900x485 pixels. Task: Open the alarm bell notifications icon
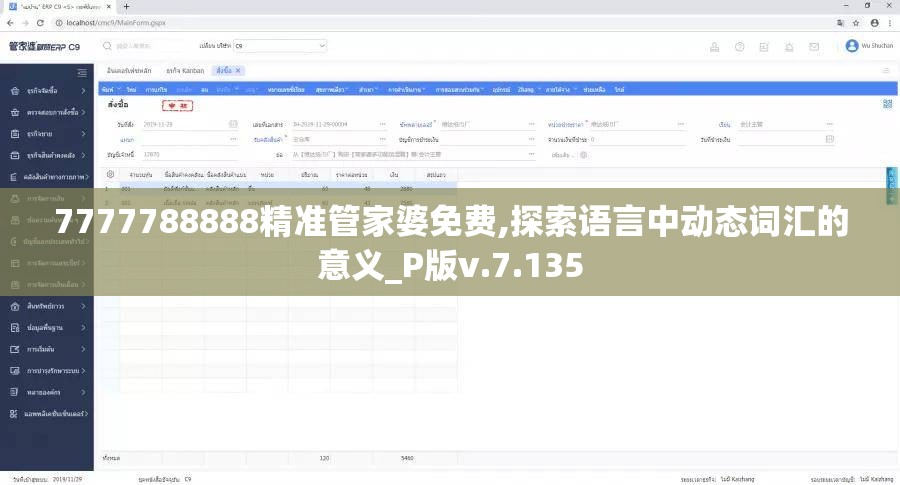coord(790,47)
